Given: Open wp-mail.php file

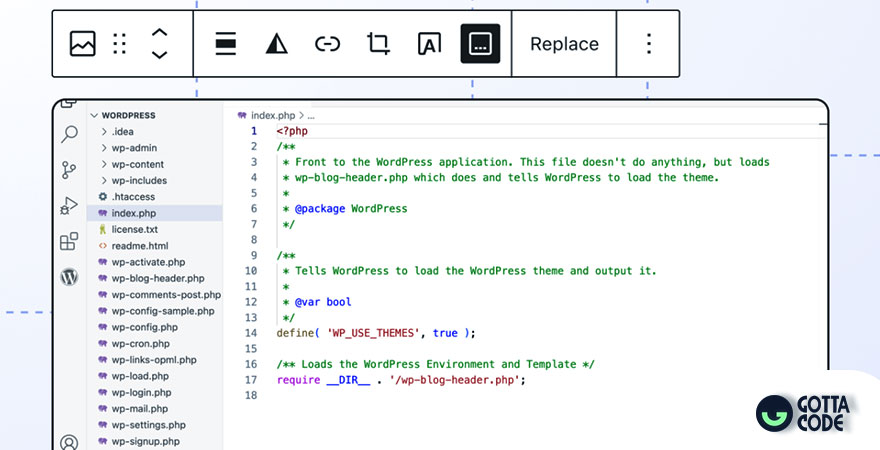Looking at the screenshot, I should coord(133,408).
